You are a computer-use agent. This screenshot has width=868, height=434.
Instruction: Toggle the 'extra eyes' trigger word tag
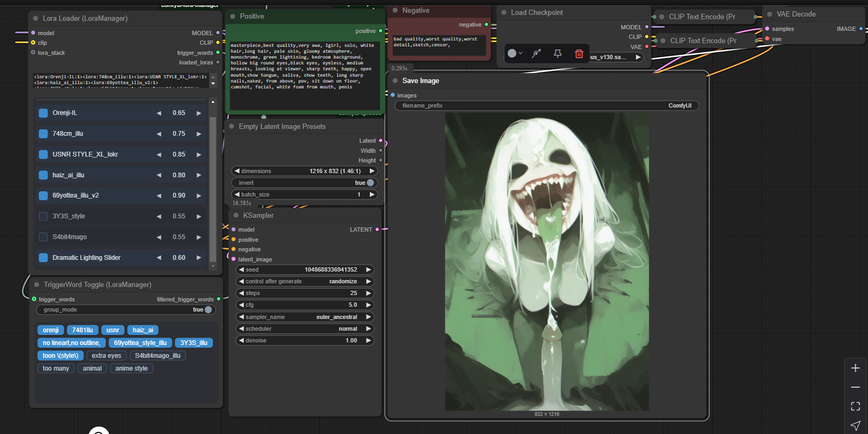(106, 356)
